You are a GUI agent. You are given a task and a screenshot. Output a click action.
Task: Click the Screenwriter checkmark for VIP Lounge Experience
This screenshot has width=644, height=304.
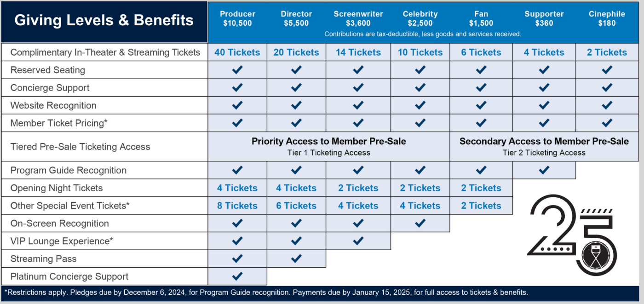tap(358, 241)
